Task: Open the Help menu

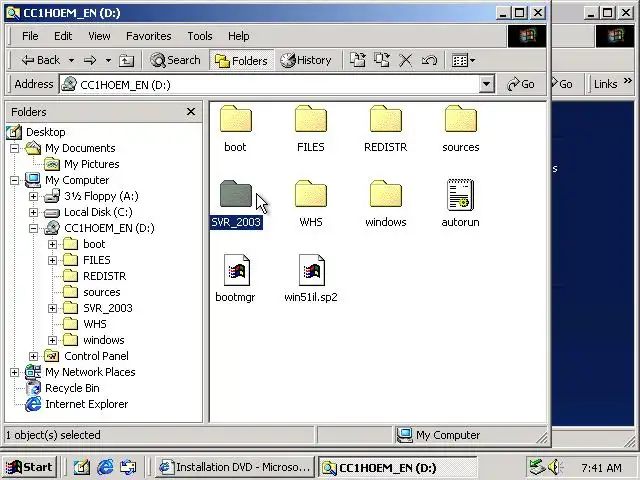Action: pos(238,36)
